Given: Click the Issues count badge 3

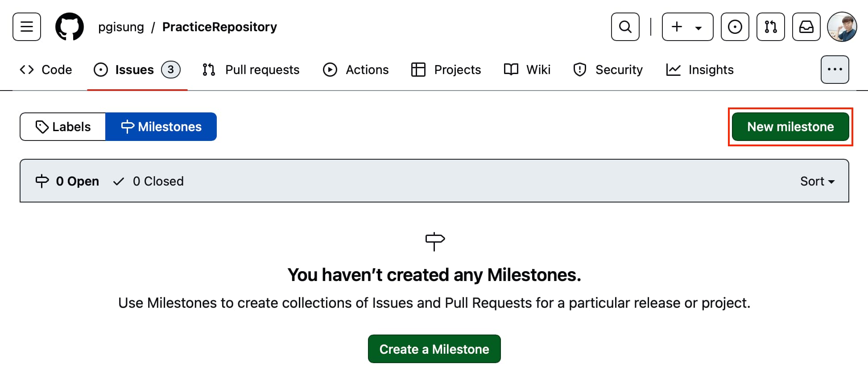Looking at the screenshot, I should tap(171, 70).
